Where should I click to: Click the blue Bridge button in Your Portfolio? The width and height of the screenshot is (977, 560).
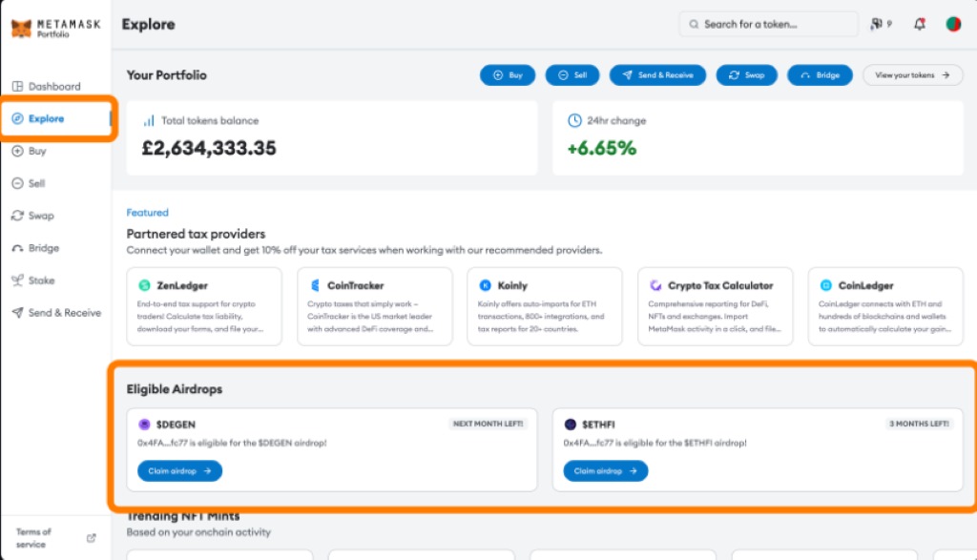coord(820,75)
